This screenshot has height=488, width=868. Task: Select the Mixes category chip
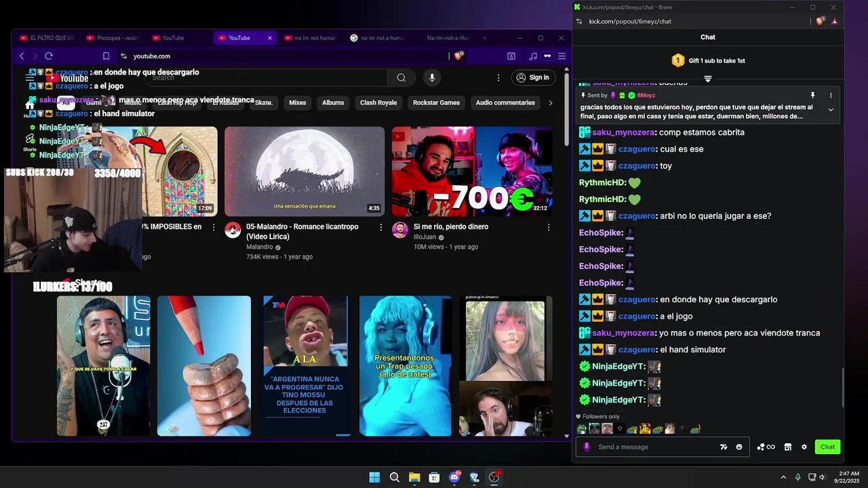298,103
